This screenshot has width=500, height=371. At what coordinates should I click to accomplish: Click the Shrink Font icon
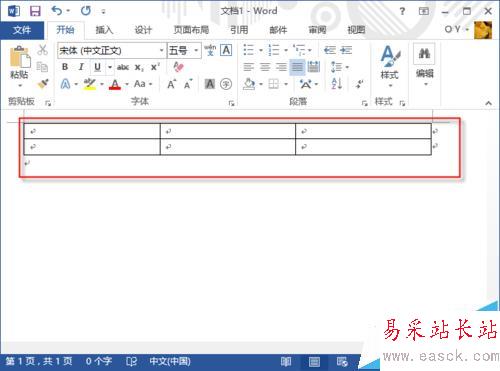[188, 84]
